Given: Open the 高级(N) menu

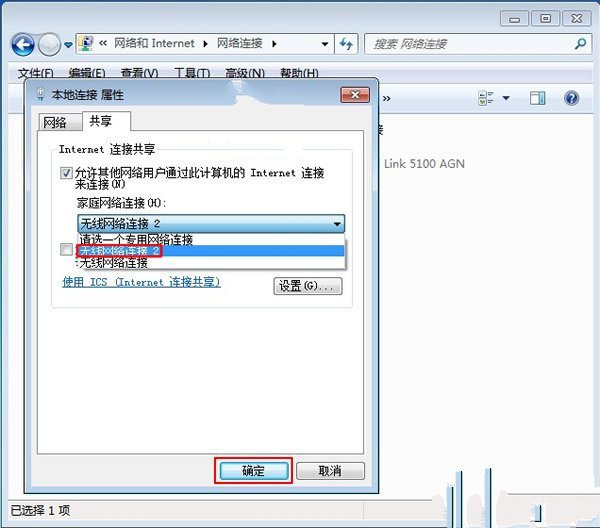Looking at the screenshot, I should [245, 72].
